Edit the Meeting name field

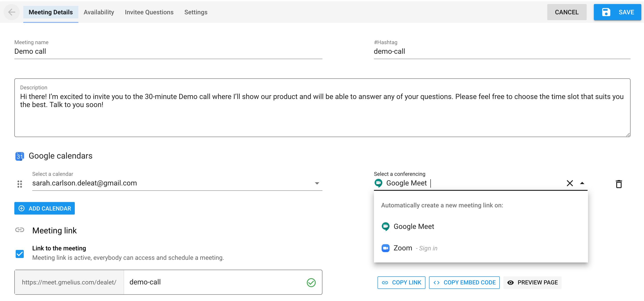(x=168, y=52)
